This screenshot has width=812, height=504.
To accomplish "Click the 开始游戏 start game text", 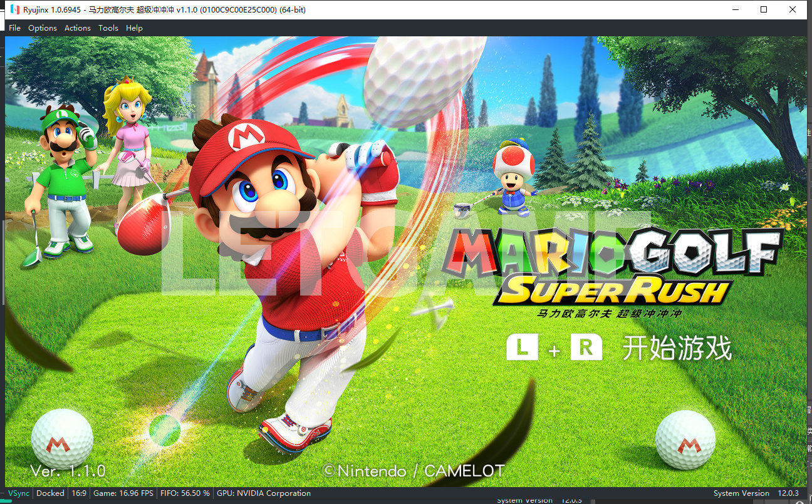I will 676,349.
